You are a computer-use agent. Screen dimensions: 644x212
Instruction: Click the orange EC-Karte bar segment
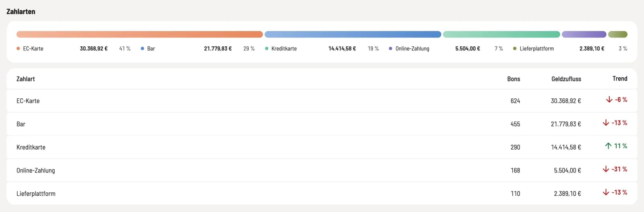point(140,34)
